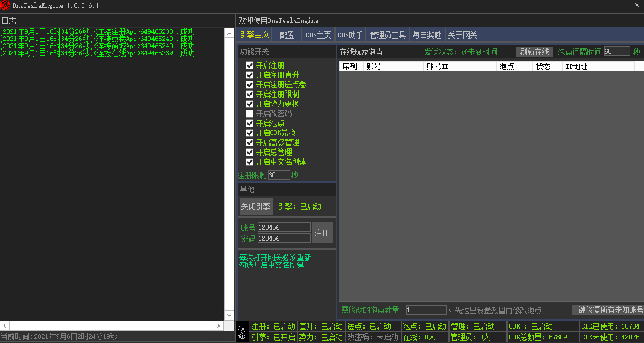Click the BnsTeslaEngine app icon in title bar
This screenshot has height=343, width=644.
pos(5,5)
